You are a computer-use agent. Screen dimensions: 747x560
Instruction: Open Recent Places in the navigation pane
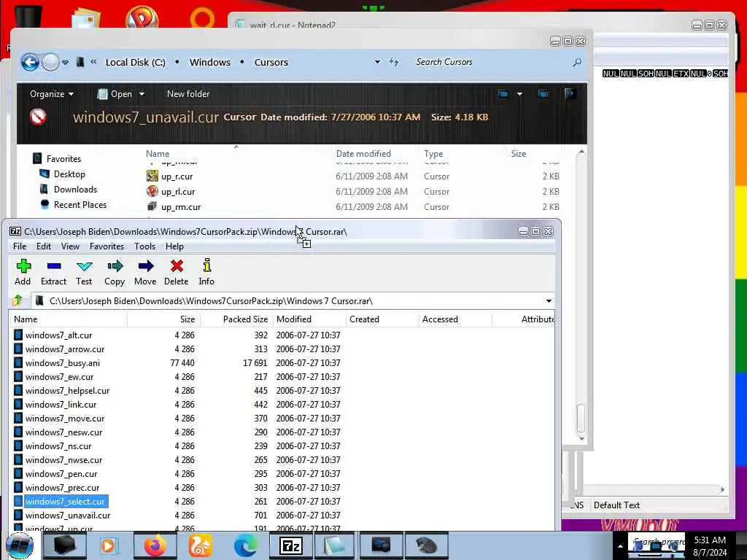[73, 204]
